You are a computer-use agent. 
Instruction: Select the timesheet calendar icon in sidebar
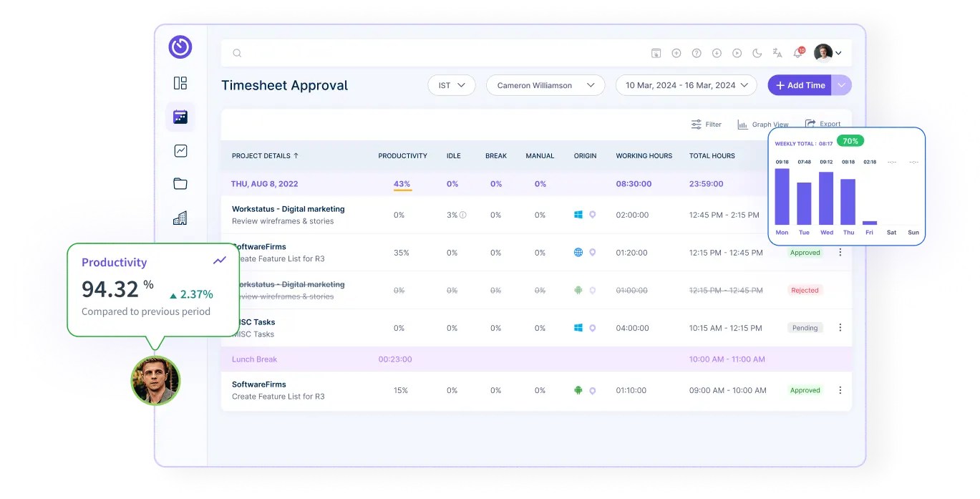point(180,117)
